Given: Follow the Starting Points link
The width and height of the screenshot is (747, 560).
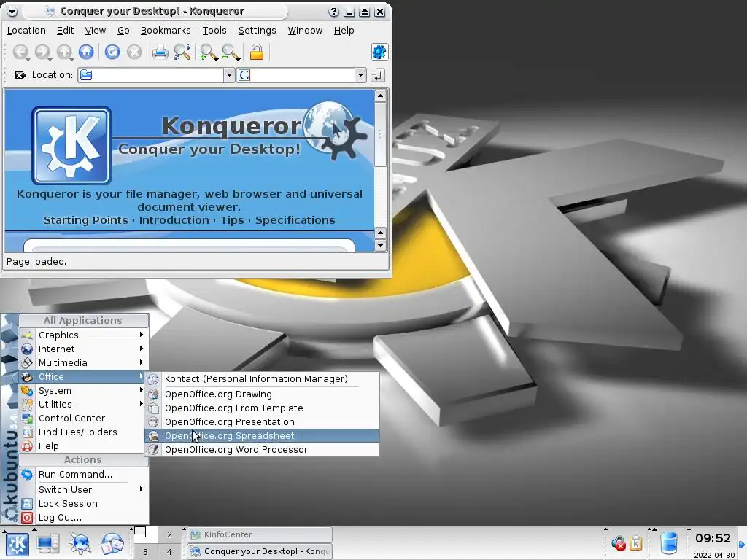Looking at the screenshot, I should click(x=86, y=220).
